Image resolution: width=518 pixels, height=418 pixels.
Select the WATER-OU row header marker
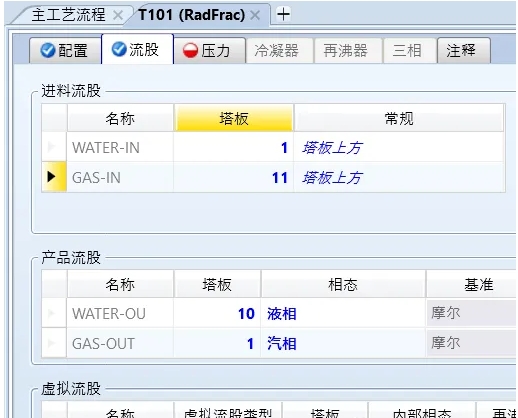point(54,313)
